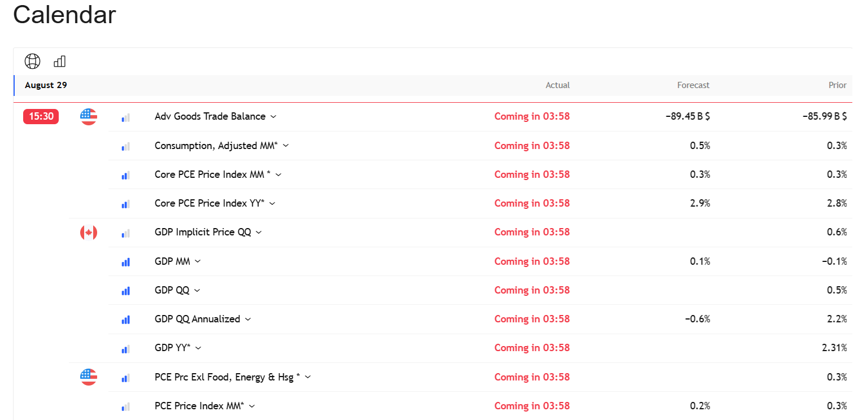868x420 pixels.
Task: Expand the GDP YY chevron
Action: point(198,348)
